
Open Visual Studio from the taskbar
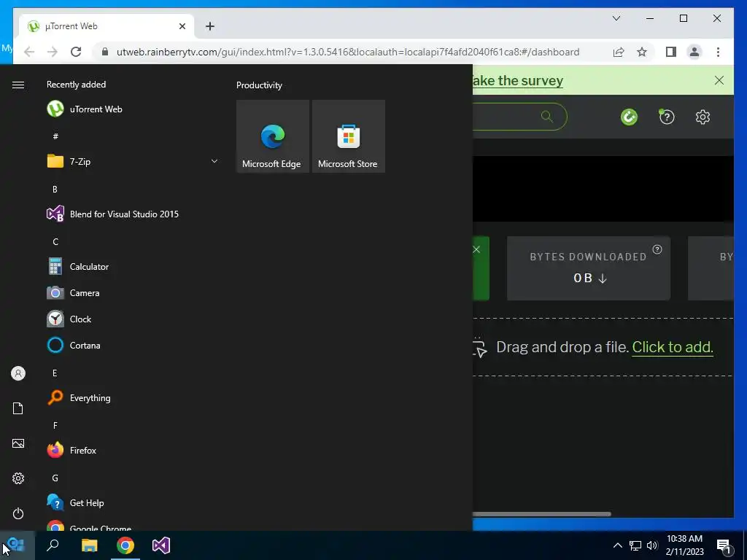(161, 545)
